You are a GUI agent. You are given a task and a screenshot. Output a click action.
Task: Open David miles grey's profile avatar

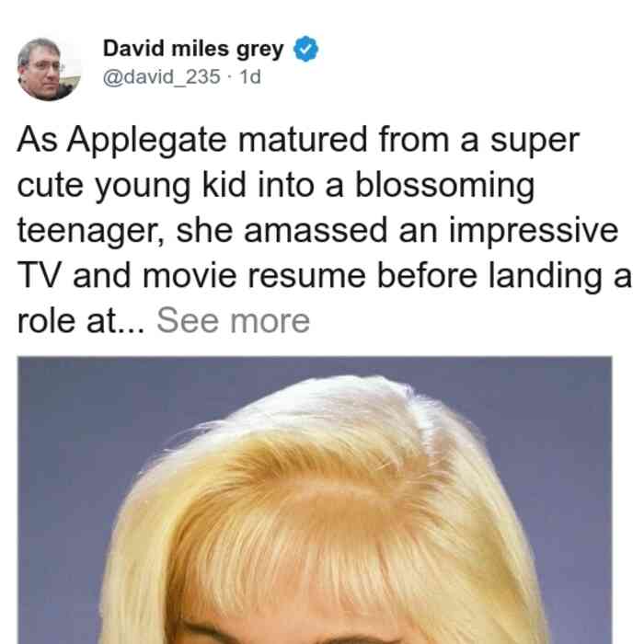49,69
